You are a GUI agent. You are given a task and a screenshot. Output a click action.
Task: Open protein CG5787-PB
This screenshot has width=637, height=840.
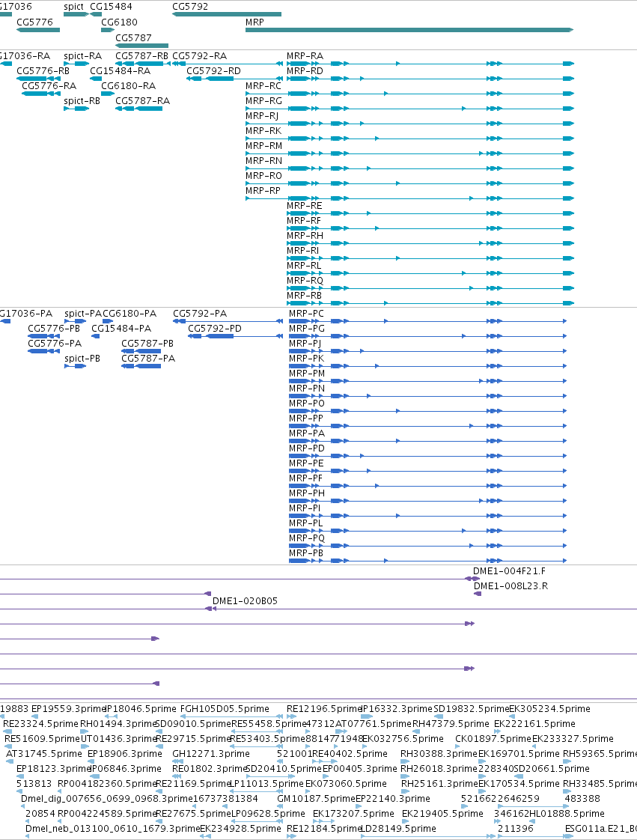pyautogui.click(x=147, y=344)
